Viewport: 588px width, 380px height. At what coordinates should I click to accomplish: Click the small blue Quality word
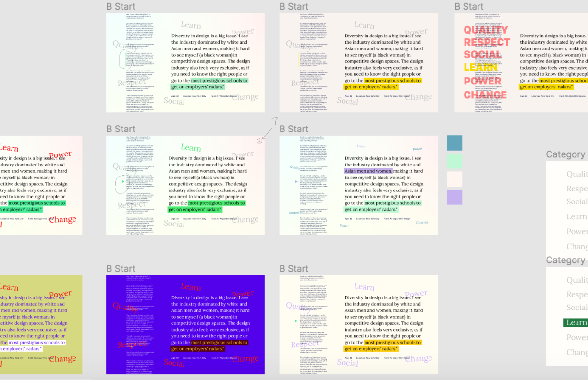pyautogui.click(x=294, y=167)
